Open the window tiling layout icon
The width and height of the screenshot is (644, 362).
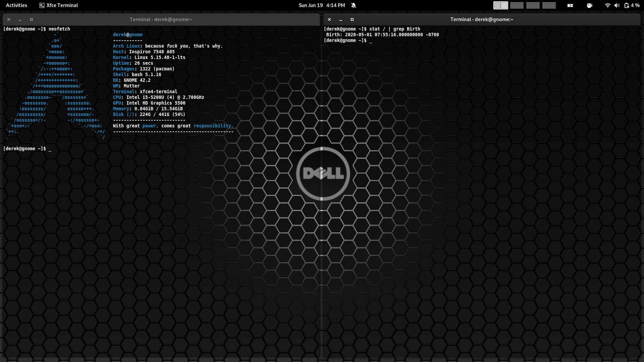coord(570,5)
